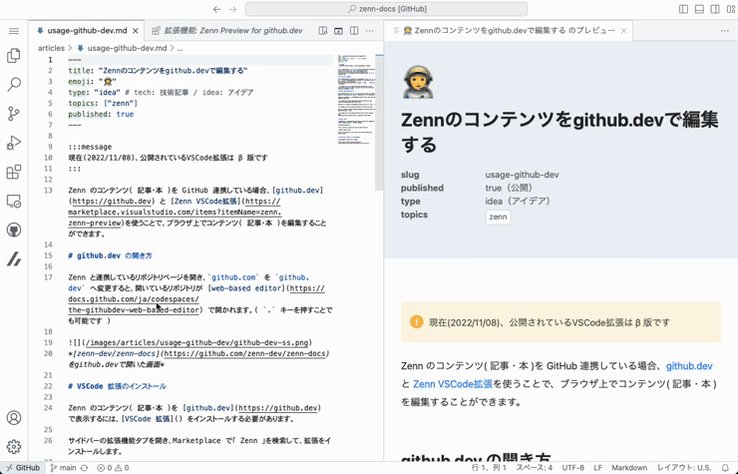Open the Zenn VSCode拡張 link in preview
Screen dimensions: 738x474
452,384
